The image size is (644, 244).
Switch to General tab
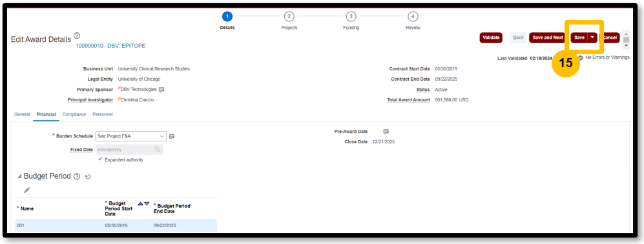click(22, 115)
